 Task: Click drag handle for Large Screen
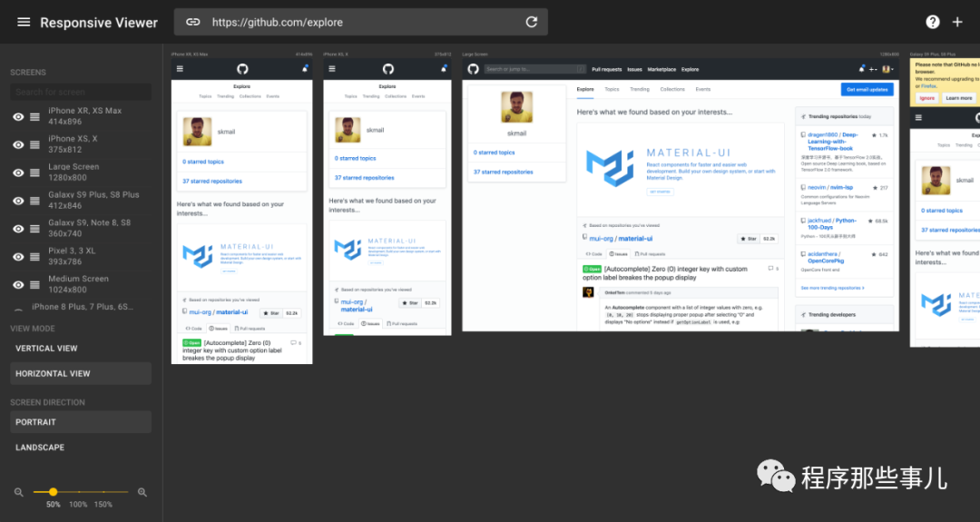click(x=35, y=173)
